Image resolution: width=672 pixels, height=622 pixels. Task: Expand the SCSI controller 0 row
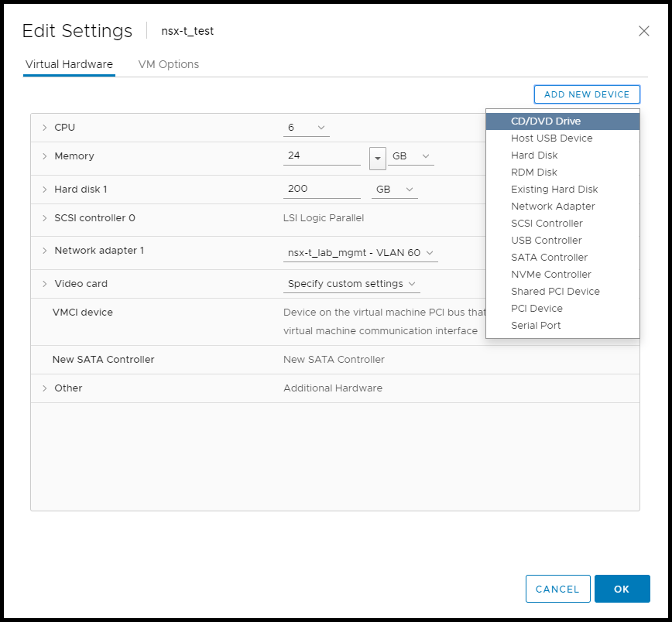click(45, 218)
